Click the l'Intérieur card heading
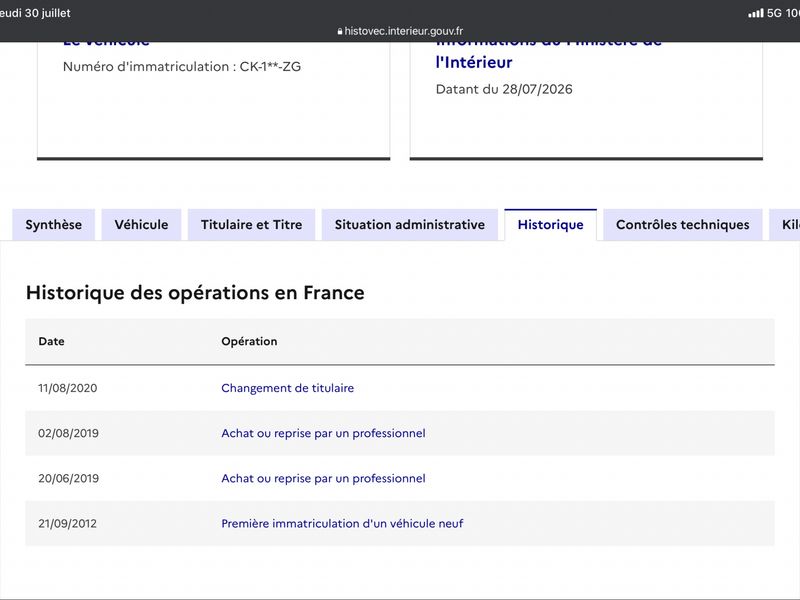This screenshot has width=800, height=600. [x=474, y=62]
